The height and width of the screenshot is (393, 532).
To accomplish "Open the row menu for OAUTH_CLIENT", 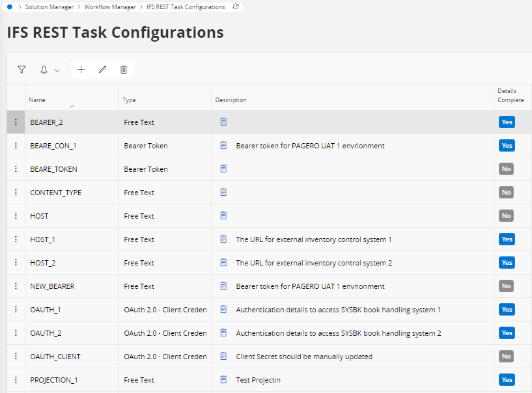I will (x=15, y=356).
